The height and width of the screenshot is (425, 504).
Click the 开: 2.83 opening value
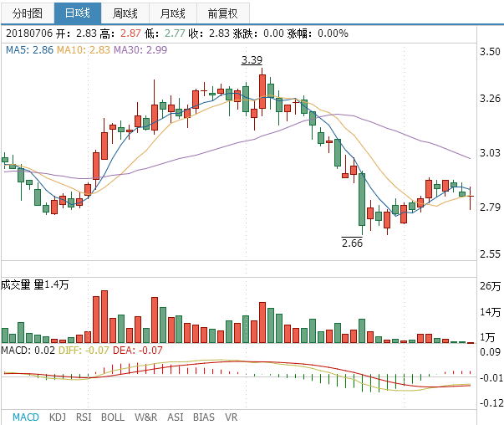(x=76, y=33)
